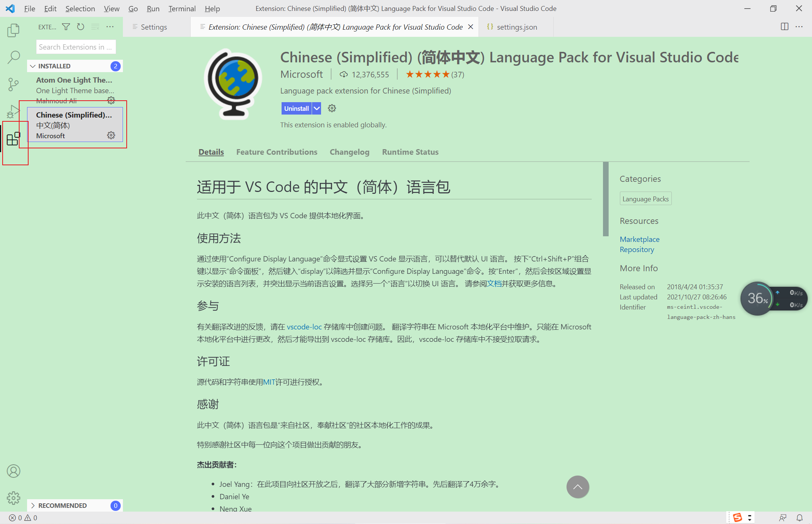This screenshot has height=524, width=812.
Task: Click the Microsoft publisher name in header
Action: pyautogui.click(x=301, y=74)
